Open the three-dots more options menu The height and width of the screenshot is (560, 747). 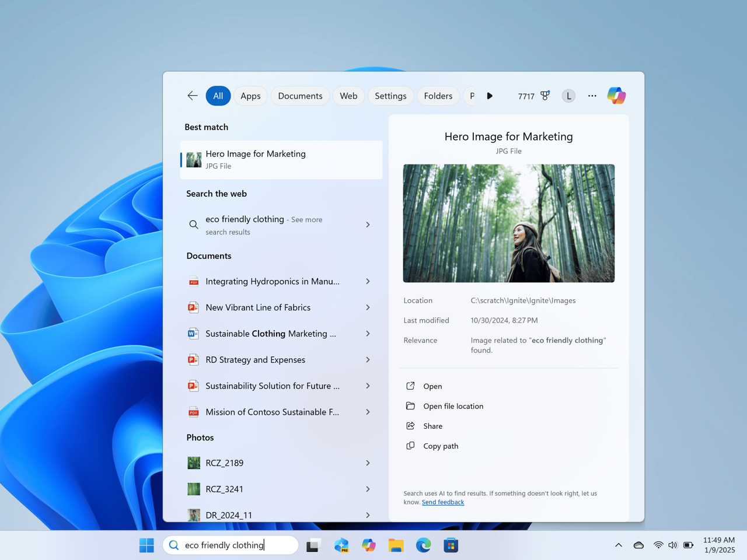click(x=592, y=96)
